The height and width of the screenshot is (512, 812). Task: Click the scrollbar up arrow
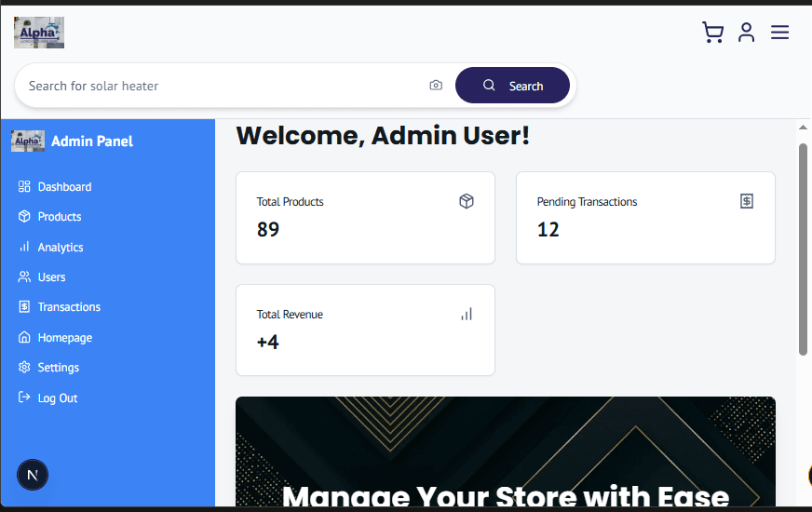pyautogui.click(x=804, y=127)
